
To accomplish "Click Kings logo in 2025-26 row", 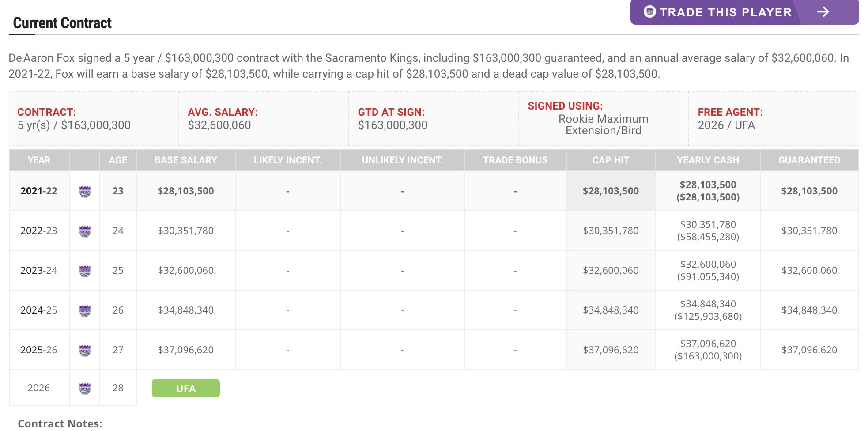I will click(x=85, y=350).
